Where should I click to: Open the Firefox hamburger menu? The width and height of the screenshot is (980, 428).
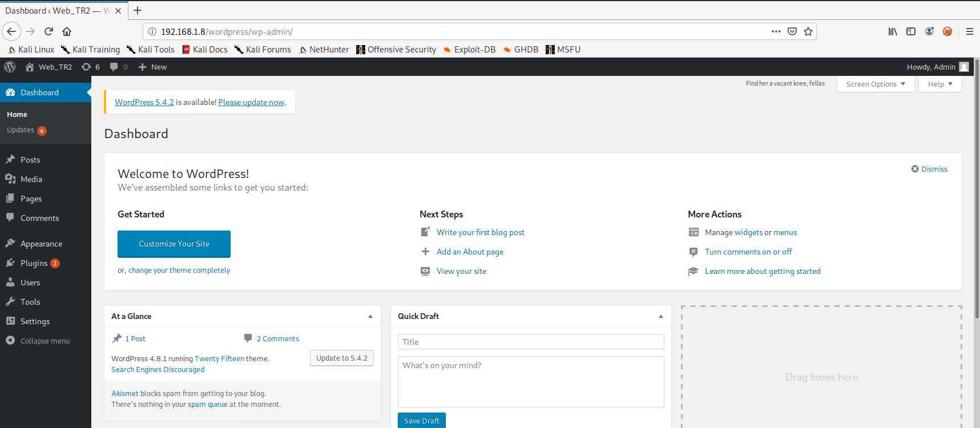(969, 31)
